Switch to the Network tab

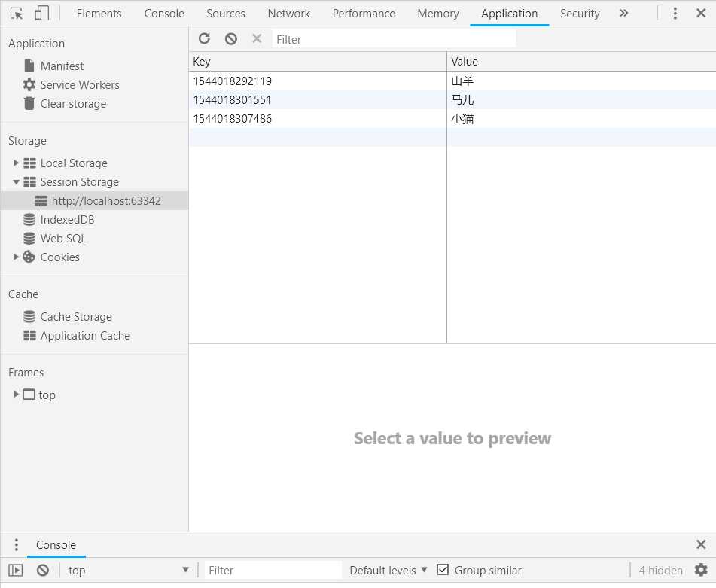[x=288, y=14]
